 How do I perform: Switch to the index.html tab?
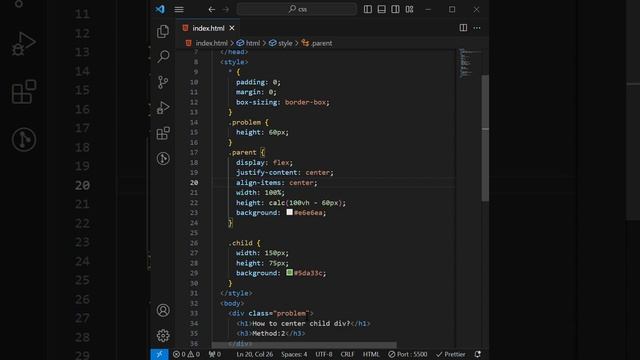click(209, 28)
